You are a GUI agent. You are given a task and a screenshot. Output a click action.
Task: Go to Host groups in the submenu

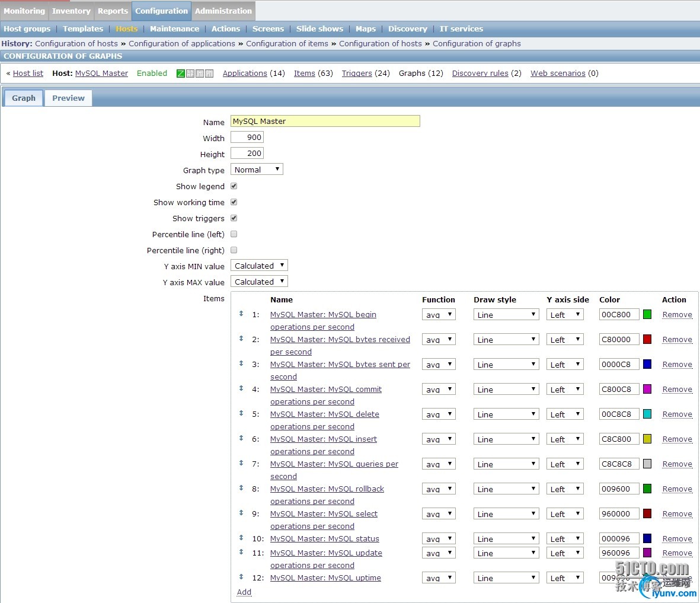pyautogui.click(x=27, y=28)
